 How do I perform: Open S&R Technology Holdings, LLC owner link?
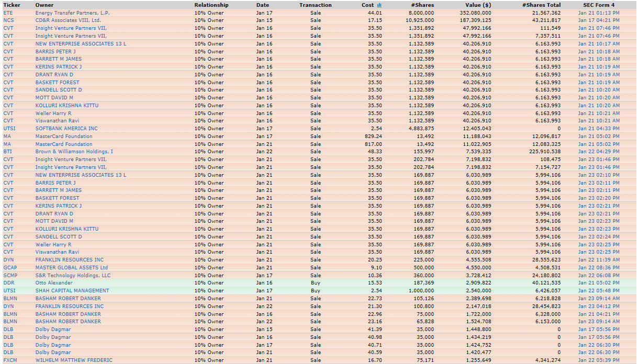coord(73,275)
